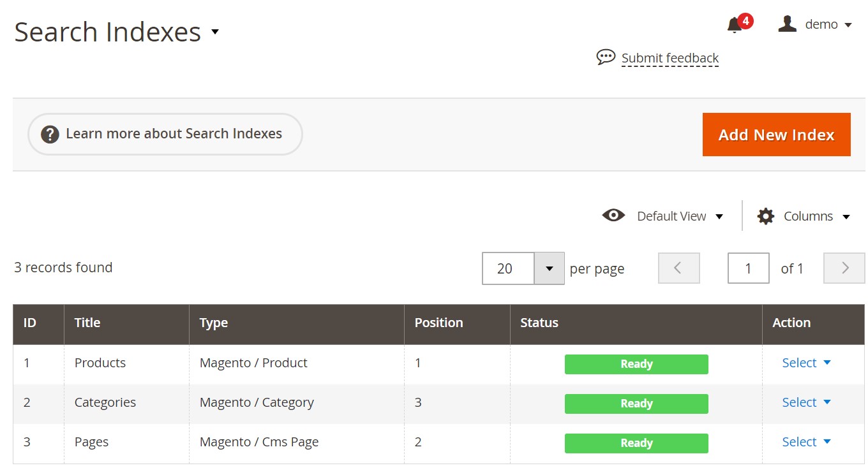The width and height of the screenshot is (868, 468).
Task: Go to next page arrow
Action: pyautogui.click(x=844, y=268)
